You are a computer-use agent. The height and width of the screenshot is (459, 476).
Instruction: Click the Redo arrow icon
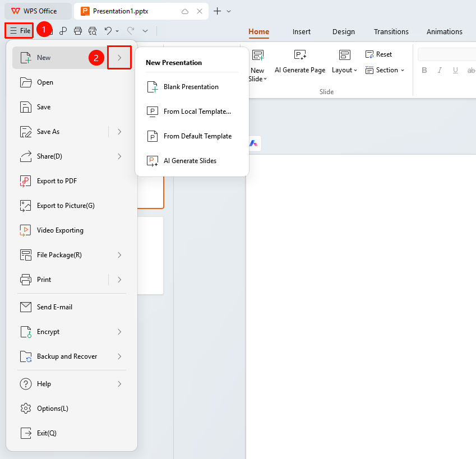(x=131, y=31)
